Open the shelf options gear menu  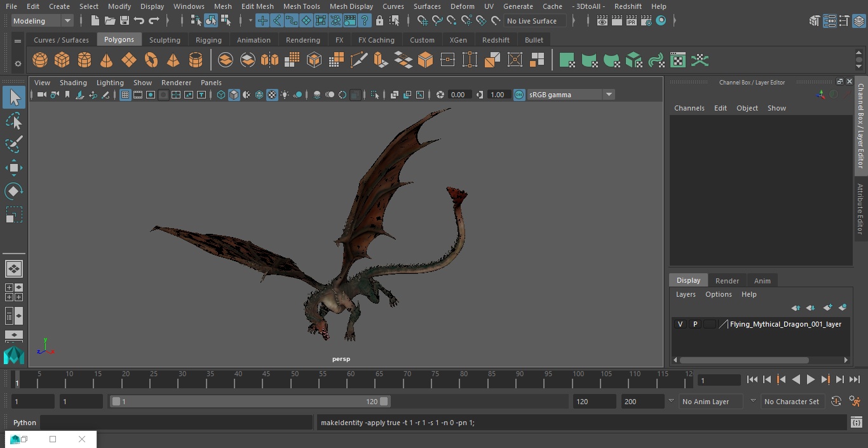point(18,64)
